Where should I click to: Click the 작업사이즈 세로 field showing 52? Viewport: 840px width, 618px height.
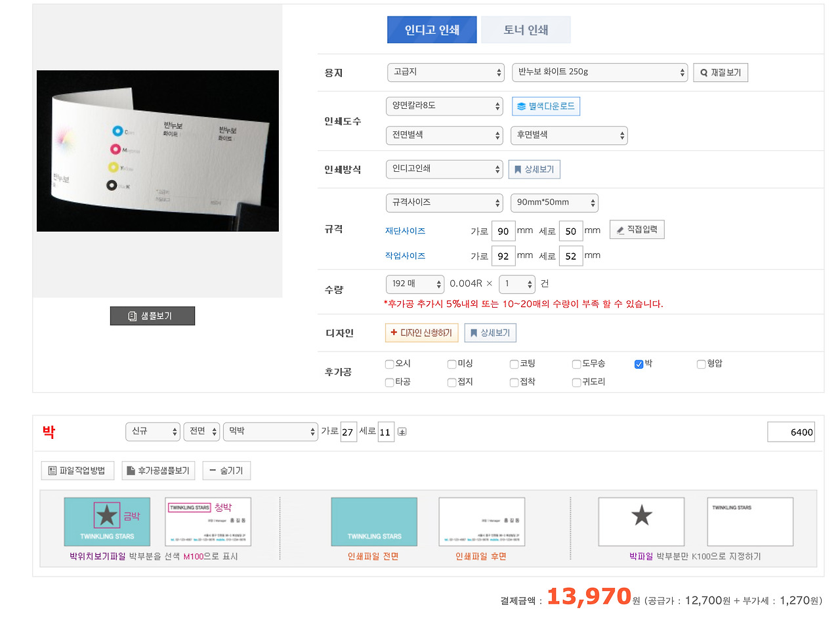pos(571,256)
